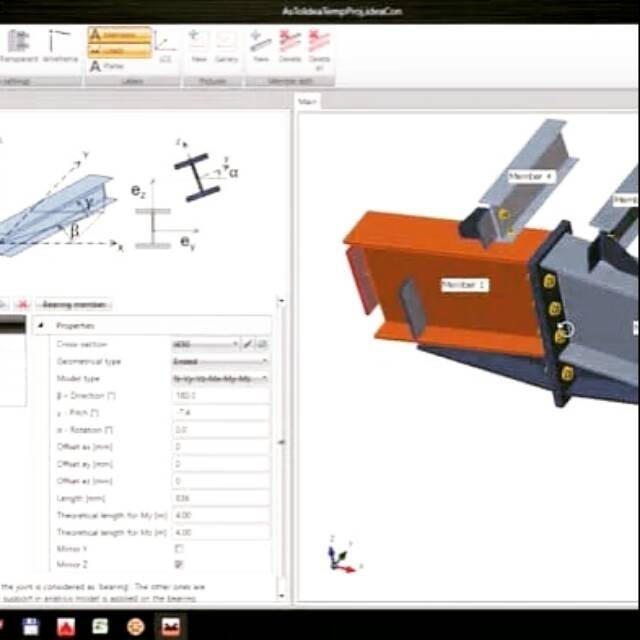Image resolution: width=640 pixels, height=640 pixels.
Task: Click the XYZ axis gizmo in the view
Action: point(343,556)
